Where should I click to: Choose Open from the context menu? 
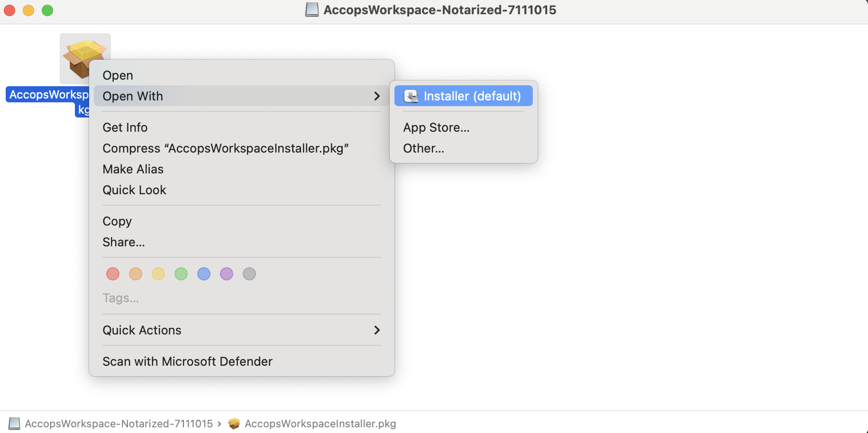118,75
